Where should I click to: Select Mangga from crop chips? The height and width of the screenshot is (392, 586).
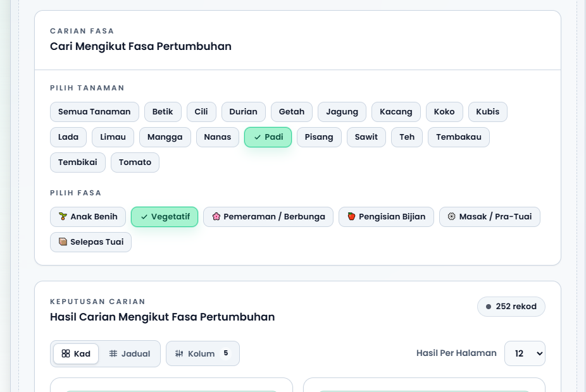click(x=165, y=137)
